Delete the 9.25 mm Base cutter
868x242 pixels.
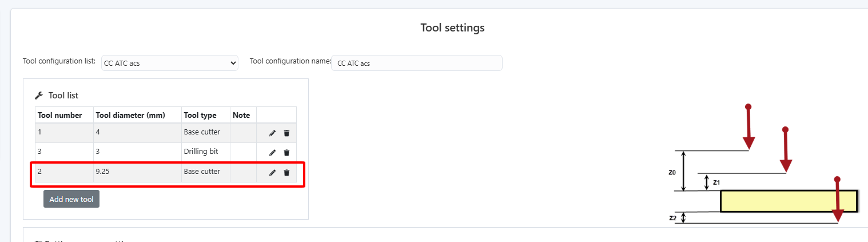286,173
